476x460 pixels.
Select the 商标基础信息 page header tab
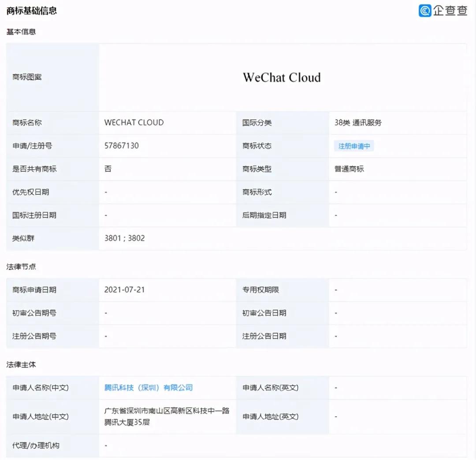(x=30, y=11)
